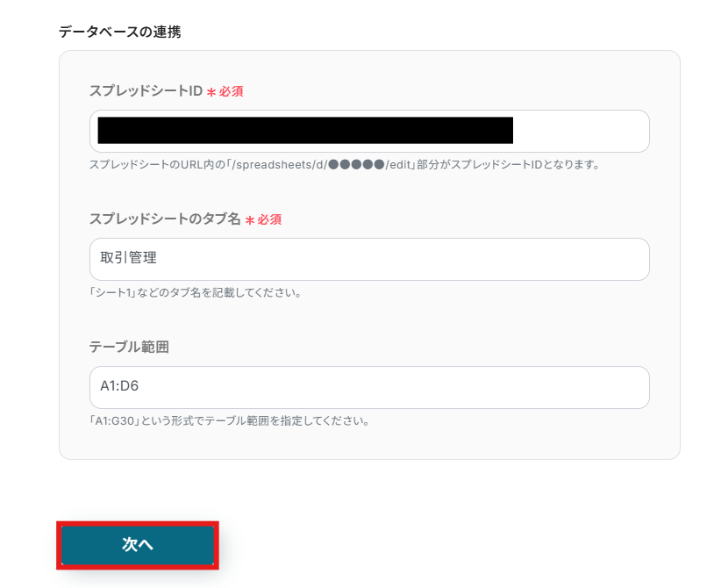This screenshot has width=714, height=588.
Task: Click the スプレッドシートのタブ名 field label
Action: 167,219
